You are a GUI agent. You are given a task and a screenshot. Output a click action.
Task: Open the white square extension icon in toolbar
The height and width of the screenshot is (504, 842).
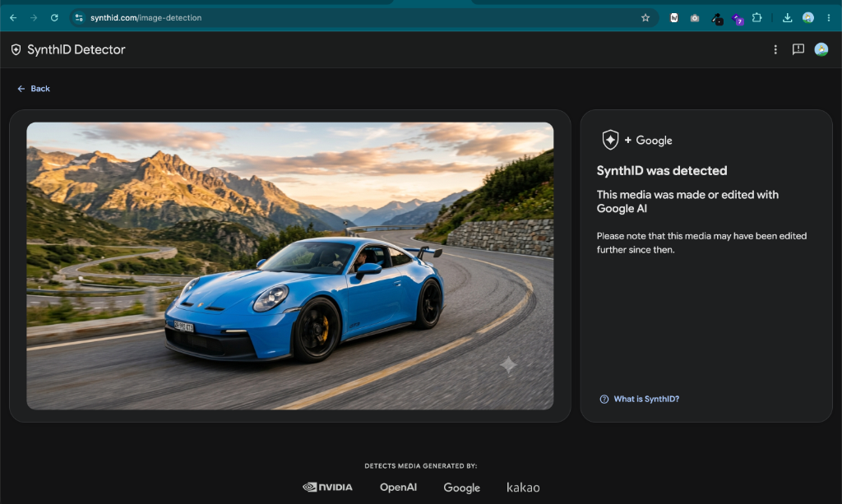(x=674, y=18)
